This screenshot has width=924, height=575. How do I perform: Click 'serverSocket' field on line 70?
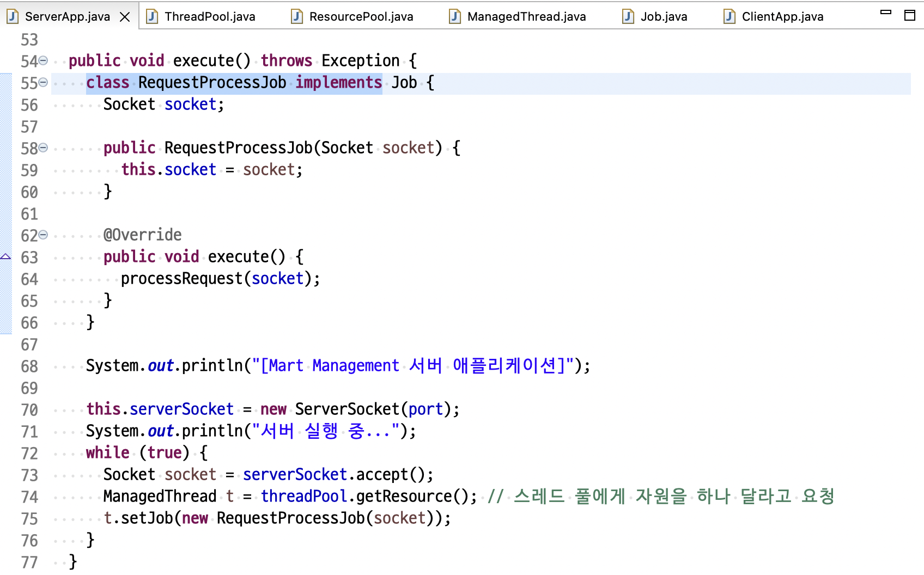(x=182, y=409)
